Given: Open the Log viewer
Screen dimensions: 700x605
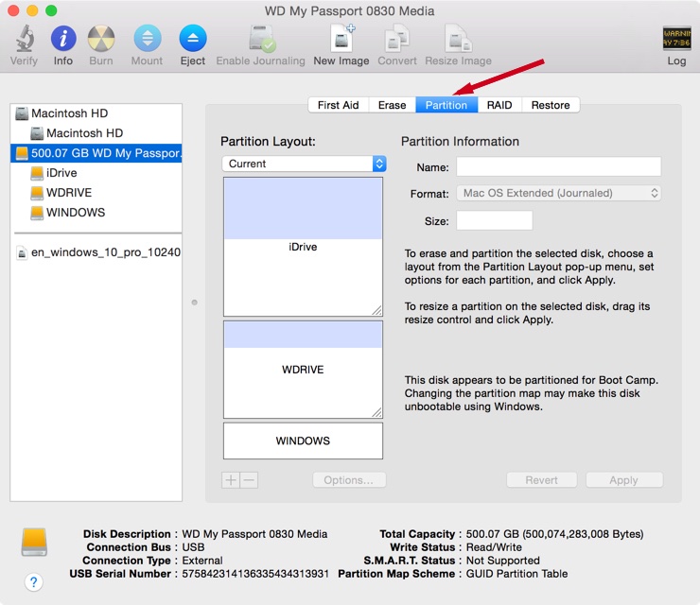Looking at the screenshot, I should point(676,39).
